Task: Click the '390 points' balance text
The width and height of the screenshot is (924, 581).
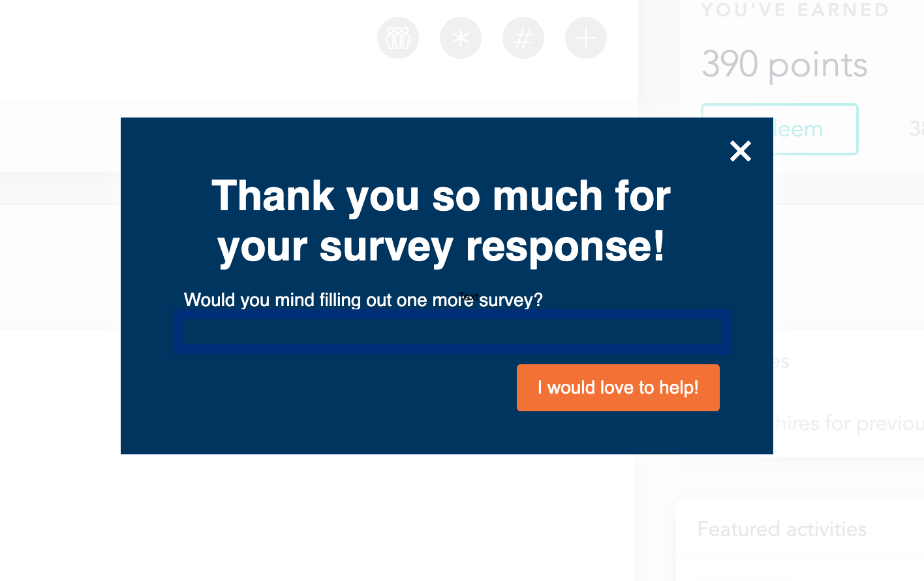Action: click(x=784, y=65)
